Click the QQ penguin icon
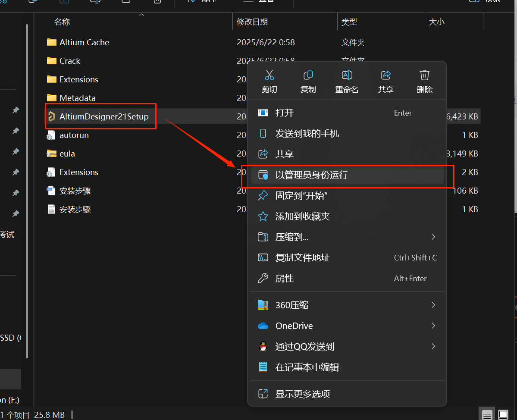The width and height of the screenshot is (517, 420). pyautogui.click(x=263, y=346)
